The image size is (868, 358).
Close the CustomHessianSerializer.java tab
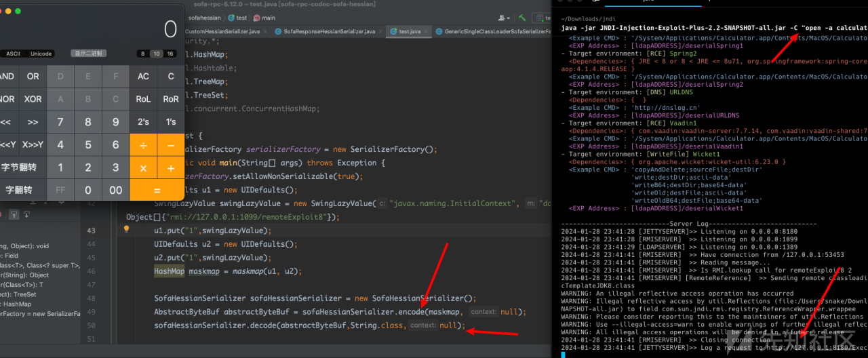point(267,31)
